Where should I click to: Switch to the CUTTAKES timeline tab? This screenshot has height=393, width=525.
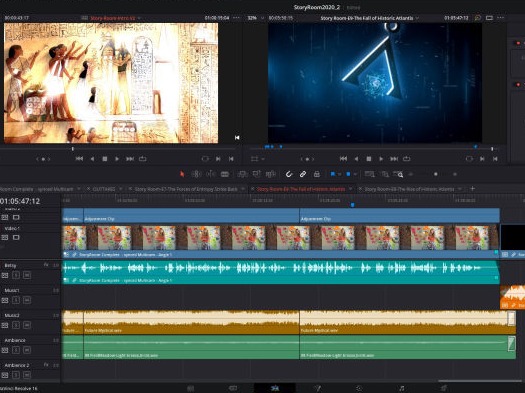point(104,189)
